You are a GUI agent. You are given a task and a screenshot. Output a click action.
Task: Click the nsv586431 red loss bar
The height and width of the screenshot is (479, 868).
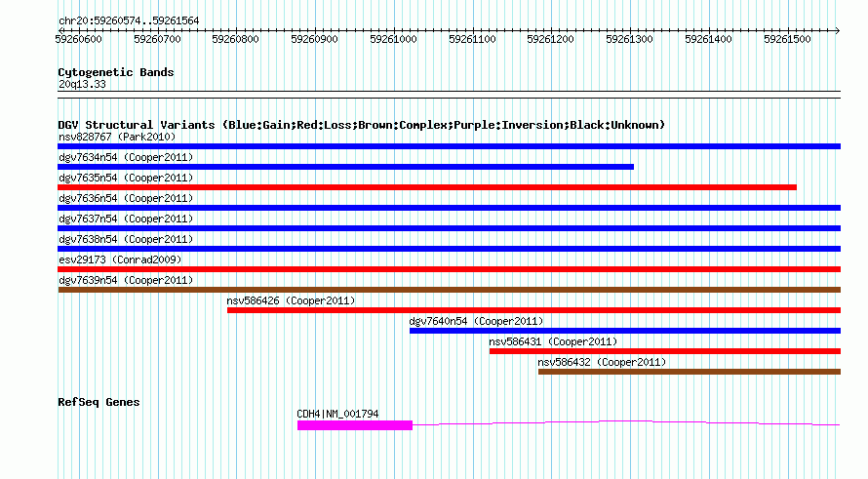point(665,351)
